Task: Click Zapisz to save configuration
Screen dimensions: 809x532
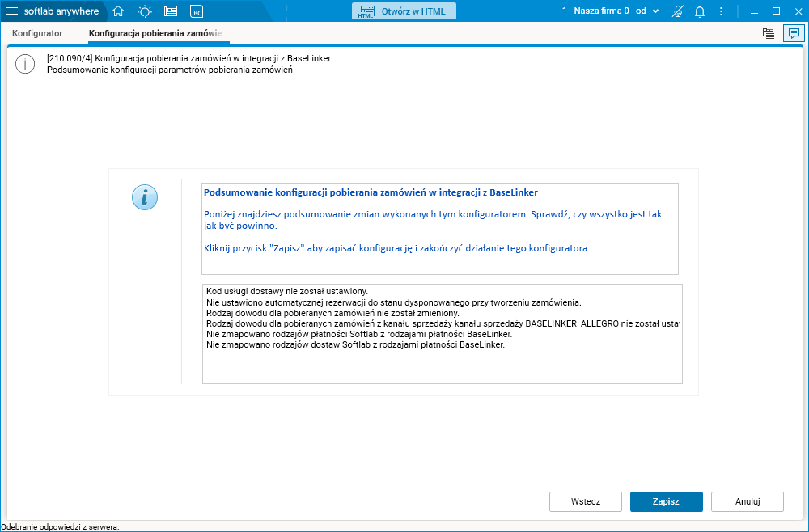Action: [x=666, y=501]
